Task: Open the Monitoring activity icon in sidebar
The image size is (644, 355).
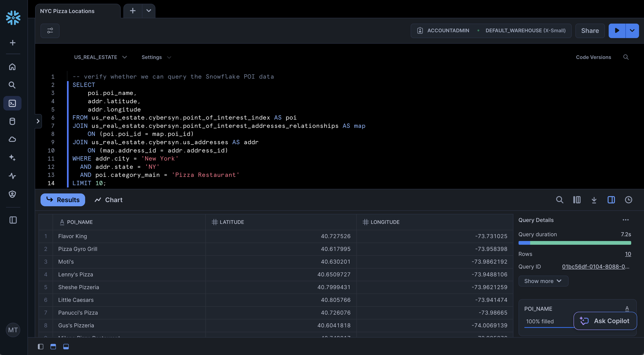Action: coord(12,176)
